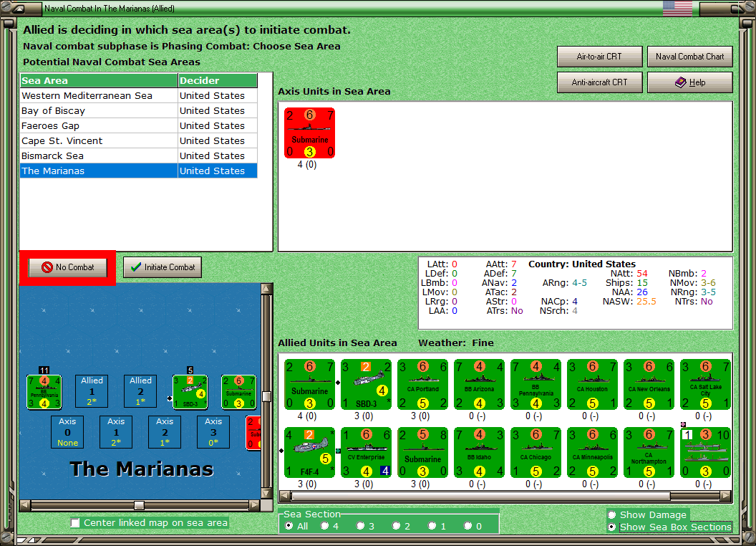Select the SBD-3 aircraft counter
The width and height of the screenshot is (756, 546).
pyautogui.click(x=366, y=385)
